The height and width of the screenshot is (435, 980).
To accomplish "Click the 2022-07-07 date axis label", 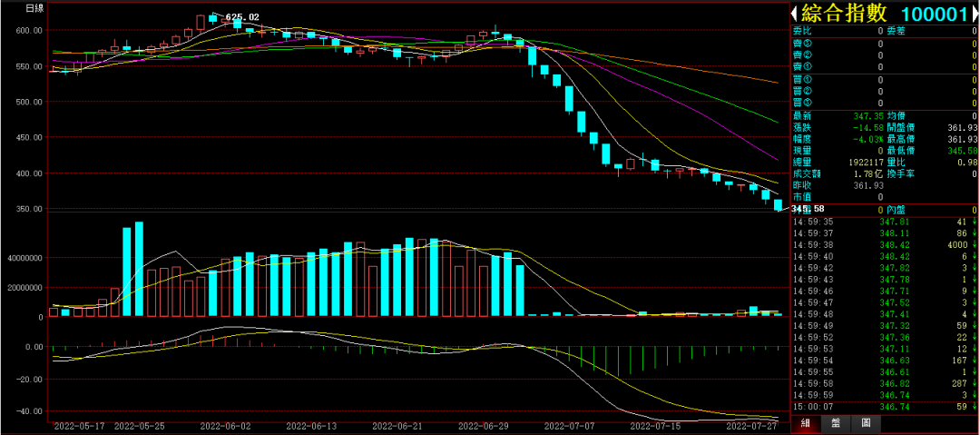I will 569,426.
